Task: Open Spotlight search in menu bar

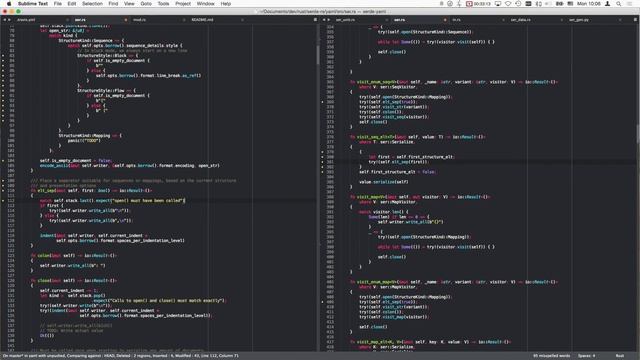Action: click(x=619, y=4)
